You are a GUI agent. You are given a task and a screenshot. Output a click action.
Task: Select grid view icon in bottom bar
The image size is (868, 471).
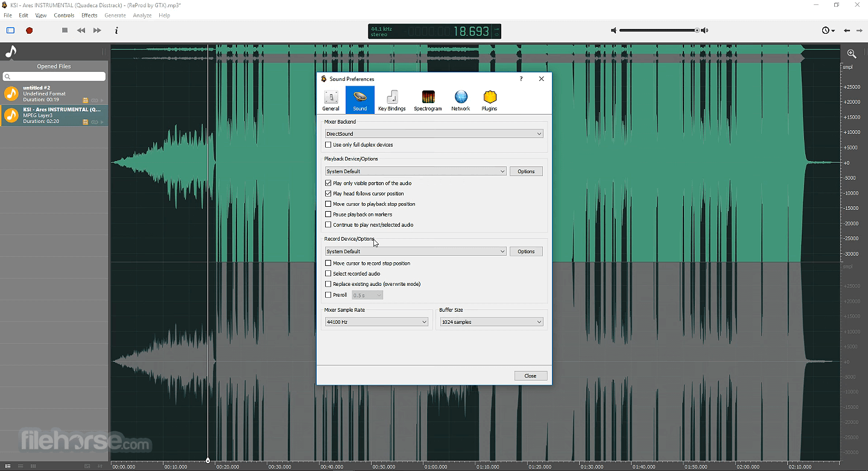click(x=33, y=466)
